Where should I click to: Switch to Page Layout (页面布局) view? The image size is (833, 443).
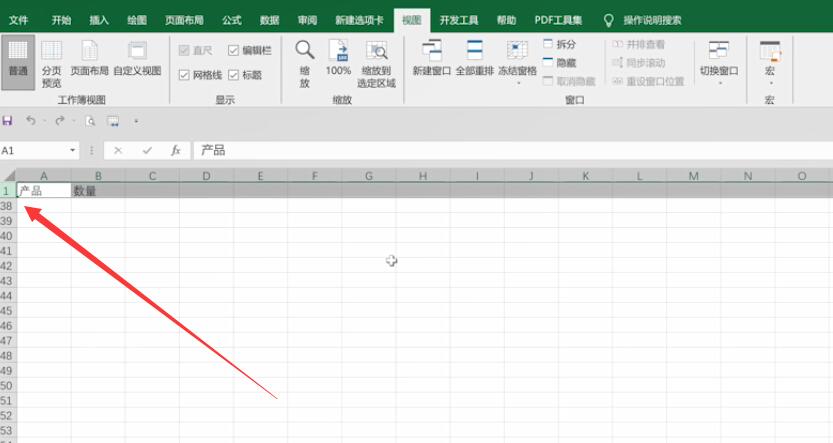coord(89,58)
